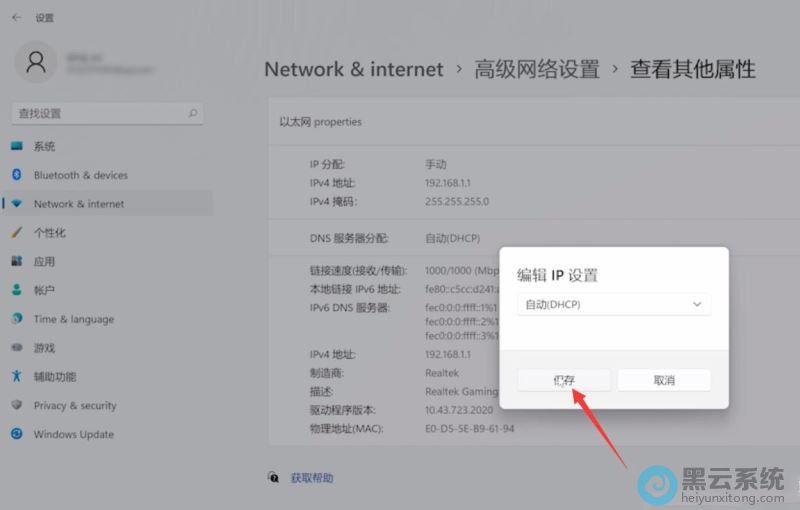Open the 自动(DHCP) dropdown in dialog

click(613, 304)
